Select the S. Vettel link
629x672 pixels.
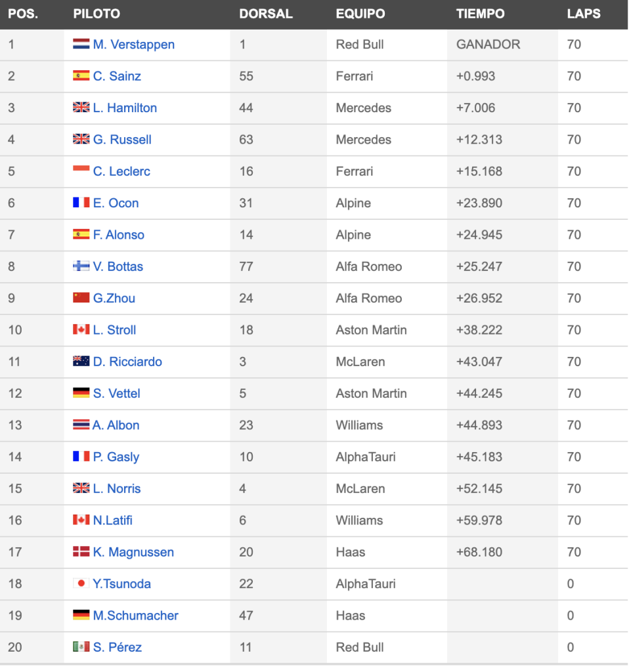point(117,394)
